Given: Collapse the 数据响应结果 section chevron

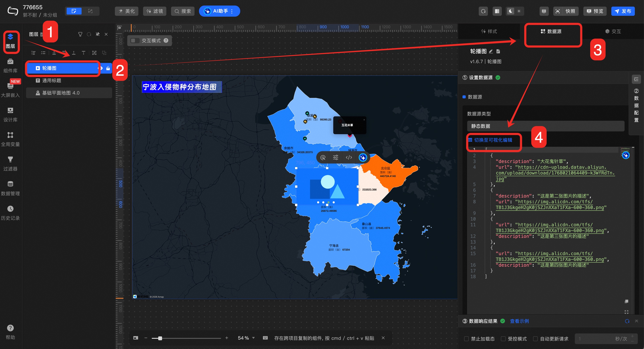Looking at the screenshot, I should (636, 321).
